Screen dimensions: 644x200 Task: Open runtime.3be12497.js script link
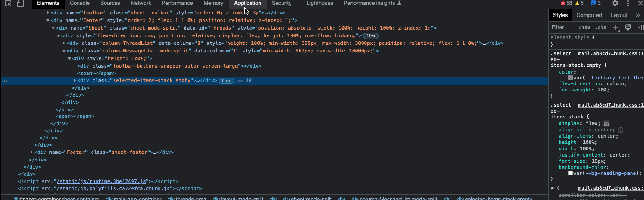pos(101,181)
